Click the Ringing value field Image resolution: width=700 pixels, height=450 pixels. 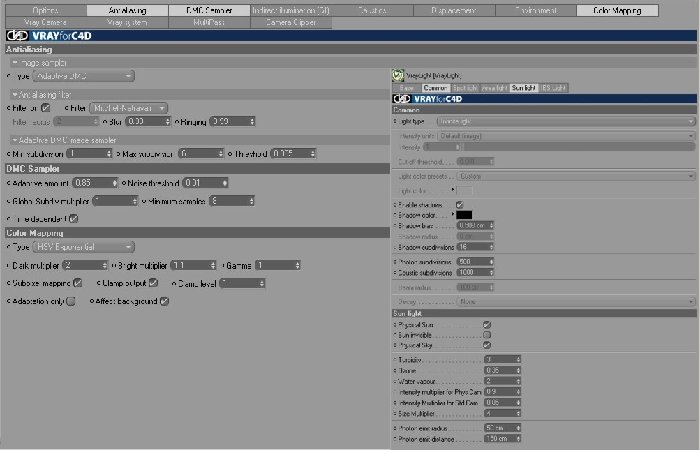[x=232, y=121]
